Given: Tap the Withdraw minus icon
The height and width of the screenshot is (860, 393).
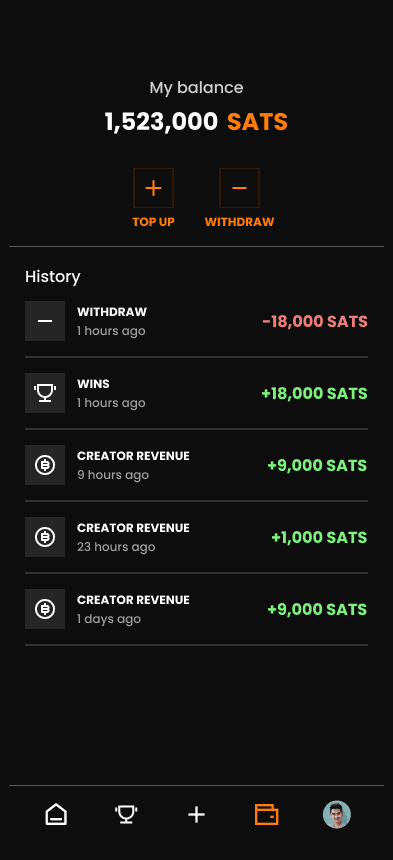Looking at the screenshot, I should pos(240,188).
